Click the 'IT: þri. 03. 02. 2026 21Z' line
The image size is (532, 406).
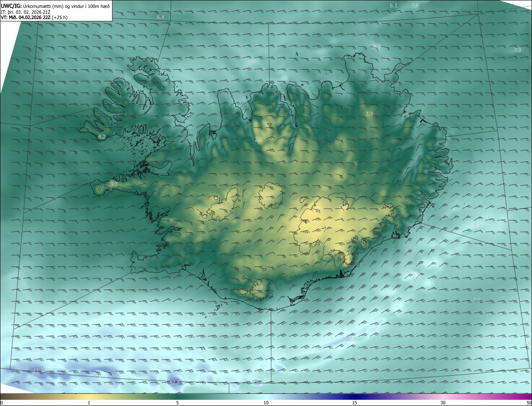[25, 12]
